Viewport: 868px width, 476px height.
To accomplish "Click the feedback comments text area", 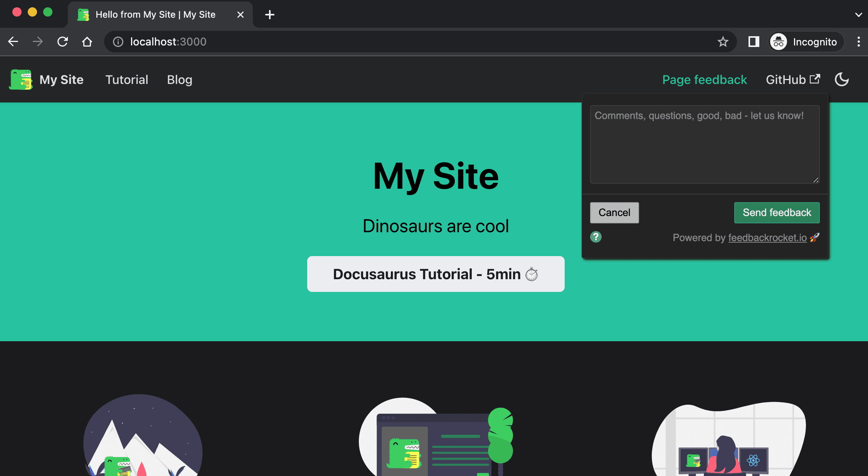I will [705, 144].
